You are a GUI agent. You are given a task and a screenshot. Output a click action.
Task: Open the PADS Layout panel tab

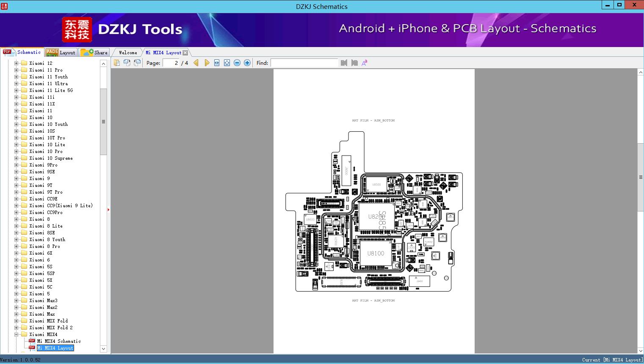point(61,53)
